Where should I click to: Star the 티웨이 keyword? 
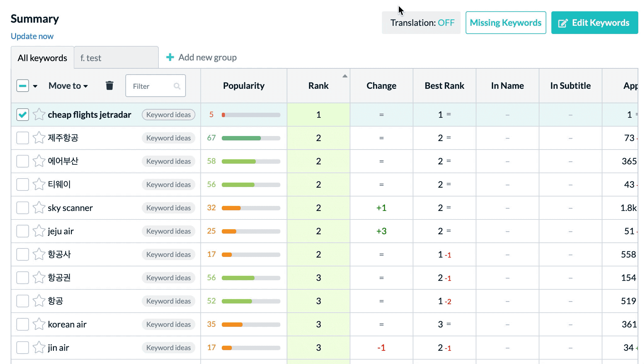pyautogui.click(x=39, y=184)
